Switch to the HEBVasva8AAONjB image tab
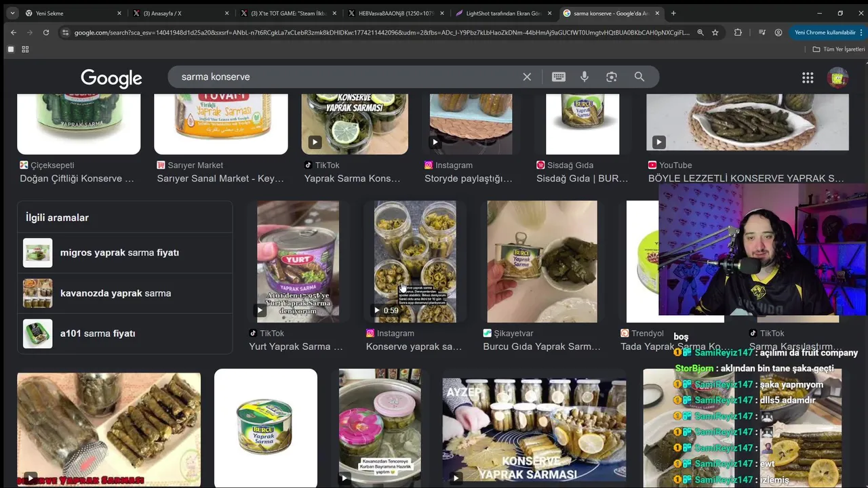Viewport: 868px width, 488px height. tap(397, 13)
